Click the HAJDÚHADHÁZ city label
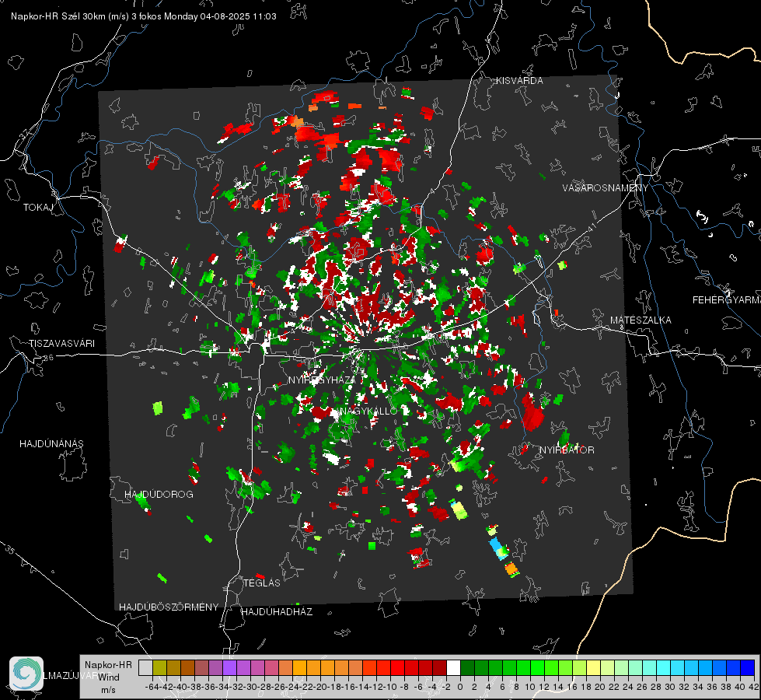 pos(277,612)
